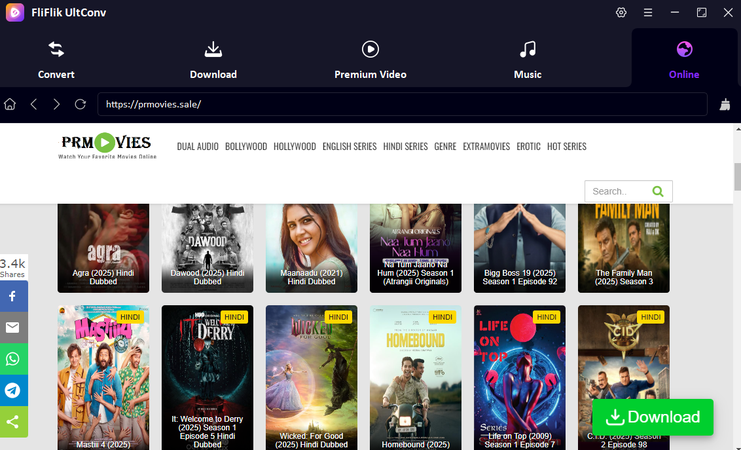Open the green share icon

(x=13, y=422)
